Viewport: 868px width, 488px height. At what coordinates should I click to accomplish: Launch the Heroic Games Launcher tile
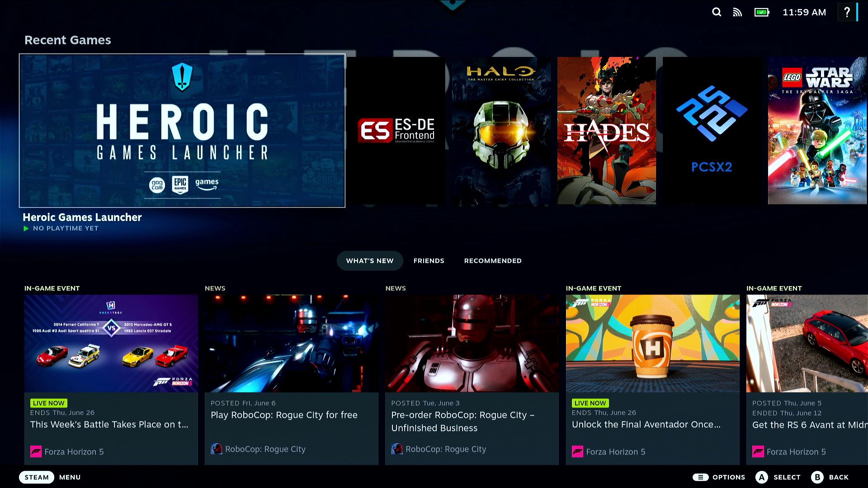[182, 131]
